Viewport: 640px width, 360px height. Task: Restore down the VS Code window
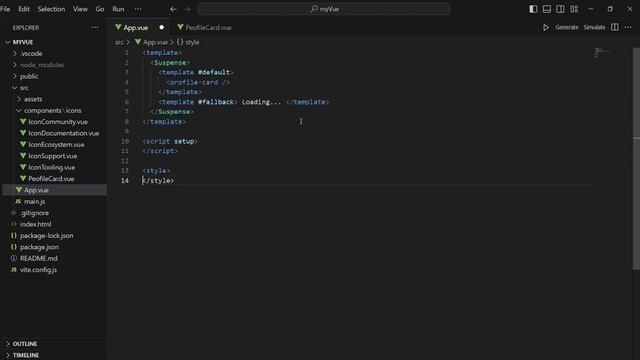610,9
